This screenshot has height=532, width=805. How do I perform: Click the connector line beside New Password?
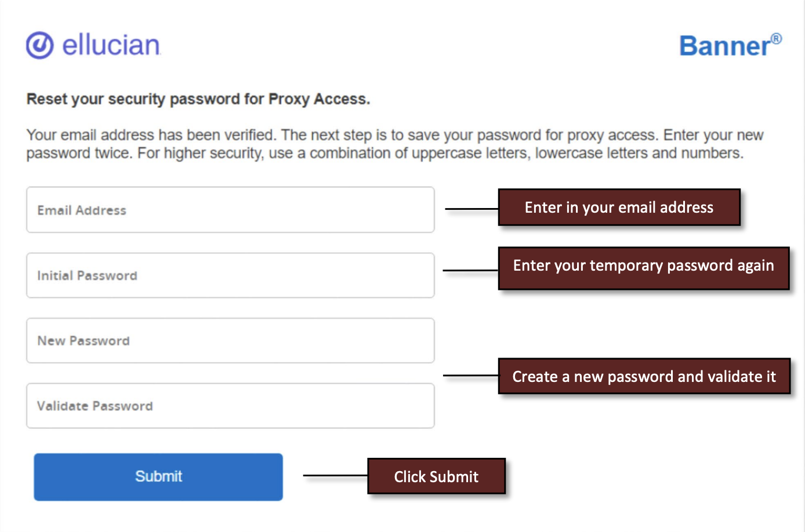click(470, 376)
